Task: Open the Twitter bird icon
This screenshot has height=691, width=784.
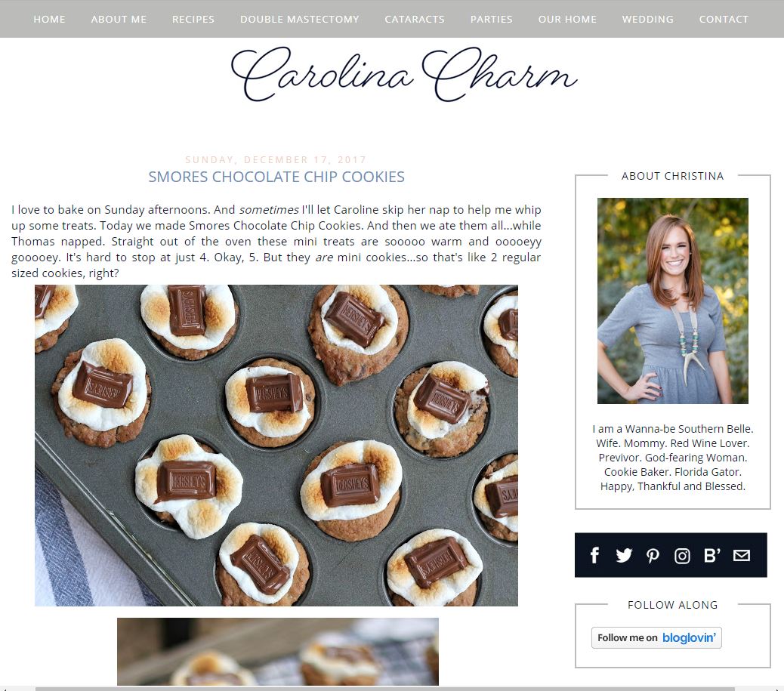Action: pyautogui.click(x=624, y=555)
